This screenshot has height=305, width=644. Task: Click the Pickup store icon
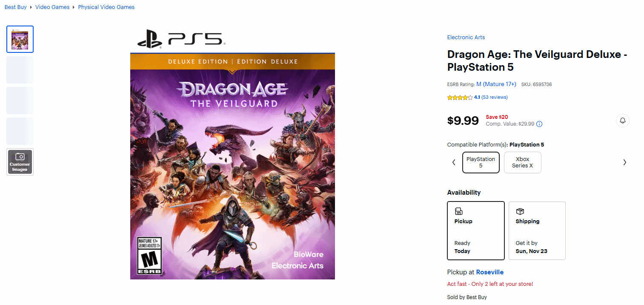click(x=458, y=211)
